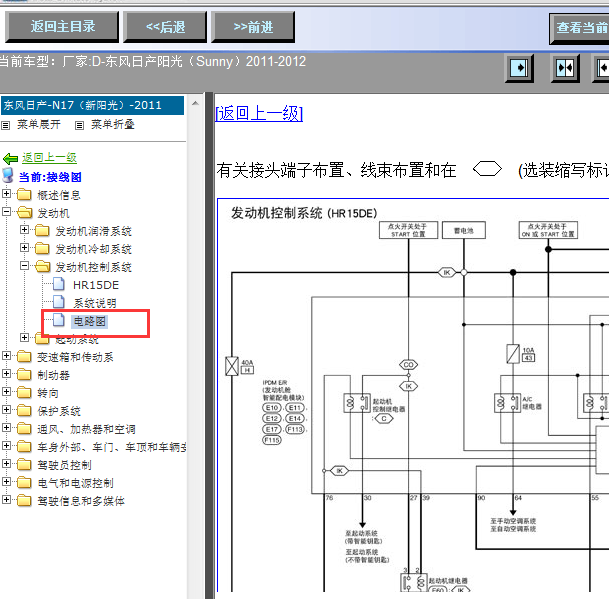
Task: Select the 电气和电源控制 tree label
Action: [75, 483]
